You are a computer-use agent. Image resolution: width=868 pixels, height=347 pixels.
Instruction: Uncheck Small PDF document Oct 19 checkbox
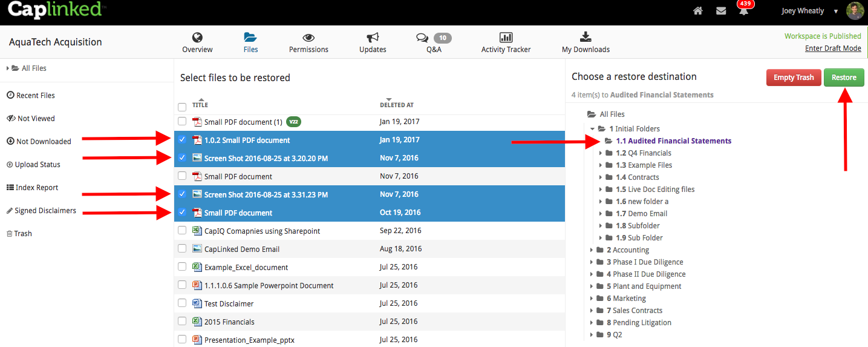pyautogui.click(x=182, y=213)
